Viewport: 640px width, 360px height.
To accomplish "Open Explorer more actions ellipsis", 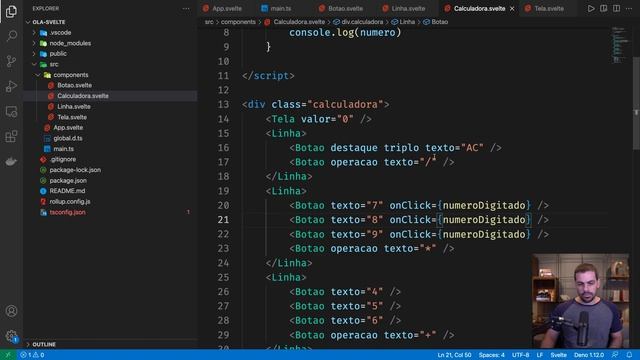I will (186, 8).
